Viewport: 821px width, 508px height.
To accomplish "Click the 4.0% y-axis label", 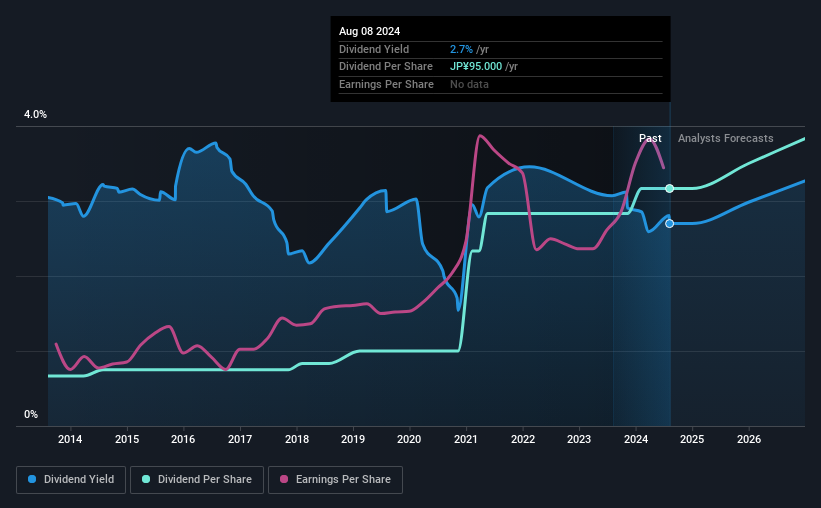I will [35, 114].
